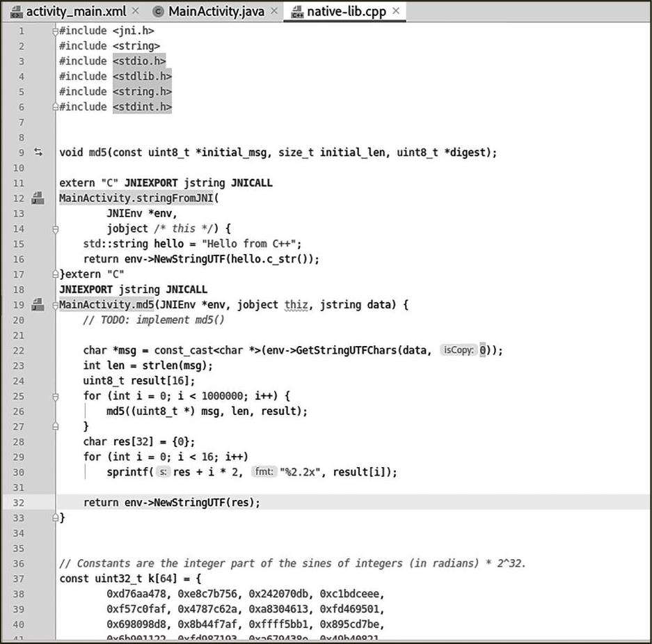
Task: Switch to the MainActivity.java tab
Action: 216,12
